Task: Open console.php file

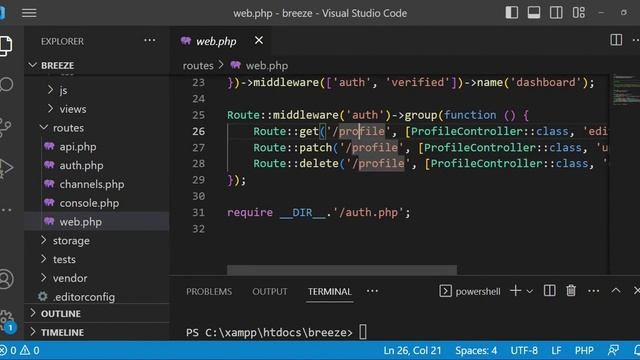Action: [89, 203]
